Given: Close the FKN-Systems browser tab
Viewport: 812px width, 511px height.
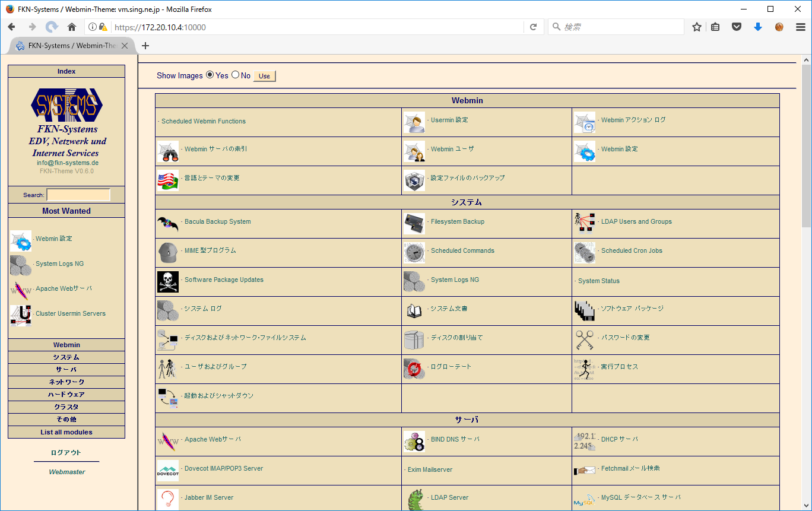Looking at the screenshot, I should pyautogui.click(x=125, y=46).
